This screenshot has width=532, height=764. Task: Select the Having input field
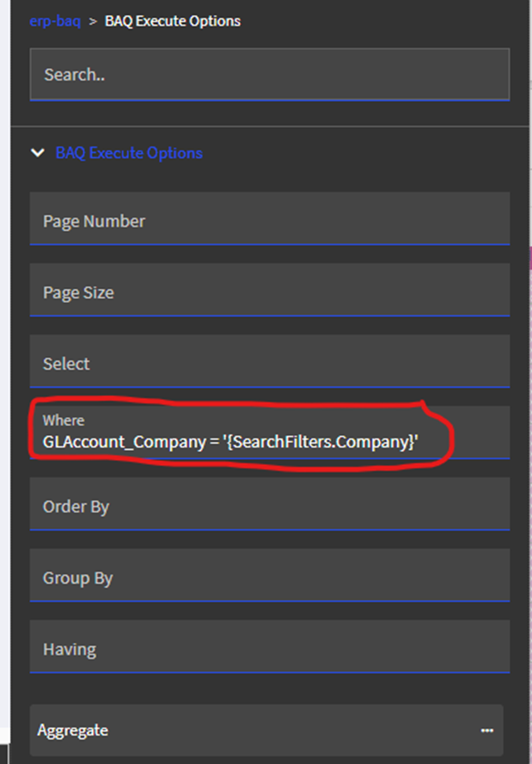pos(269,649)
